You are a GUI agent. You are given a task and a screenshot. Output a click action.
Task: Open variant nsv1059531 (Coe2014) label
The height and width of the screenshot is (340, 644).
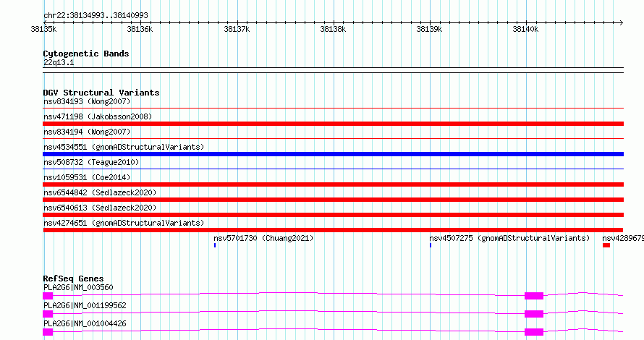point(87,177)
